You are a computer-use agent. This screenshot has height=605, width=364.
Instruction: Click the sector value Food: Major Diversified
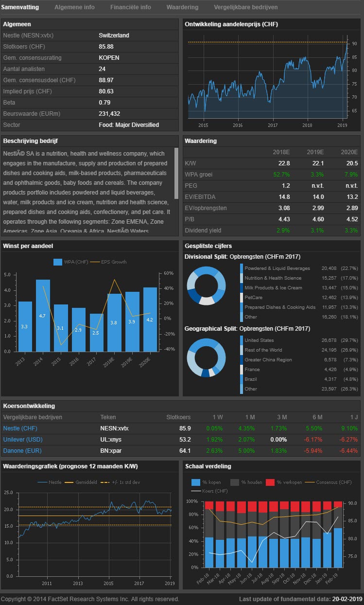tap(129, 125)
